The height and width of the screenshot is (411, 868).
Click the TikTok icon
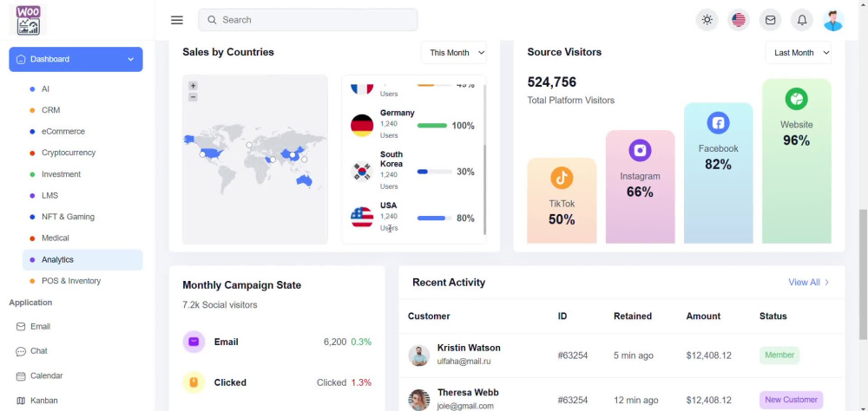pyautogui.click(x=562, y=178)
